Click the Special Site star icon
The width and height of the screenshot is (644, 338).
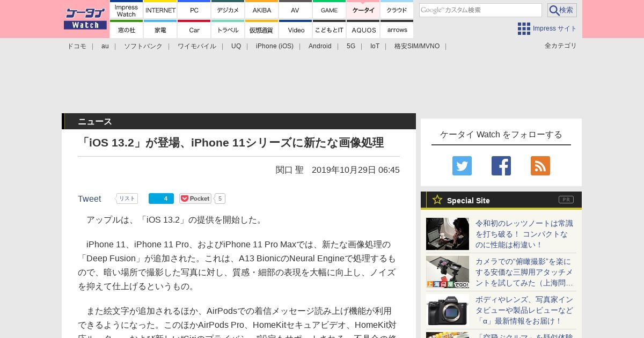437,200
